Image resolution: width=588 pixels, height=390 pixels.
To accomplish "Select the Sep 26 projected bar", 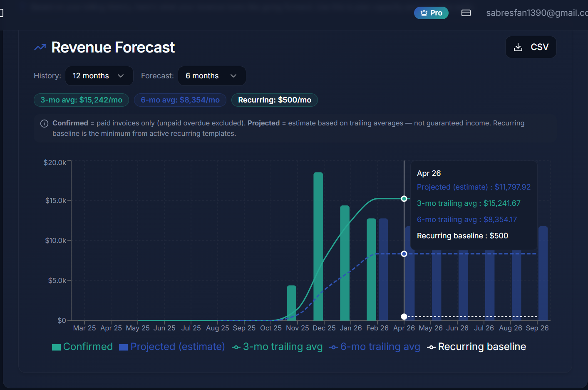I will click(x=543, y=273).
